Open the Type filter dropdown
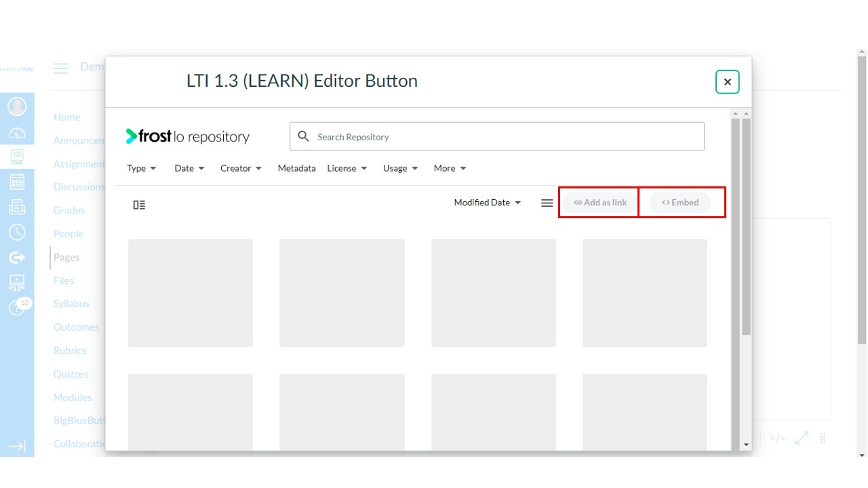Image resolution: width=868 pixels, height=488 pixels. [x=141, y=168]
